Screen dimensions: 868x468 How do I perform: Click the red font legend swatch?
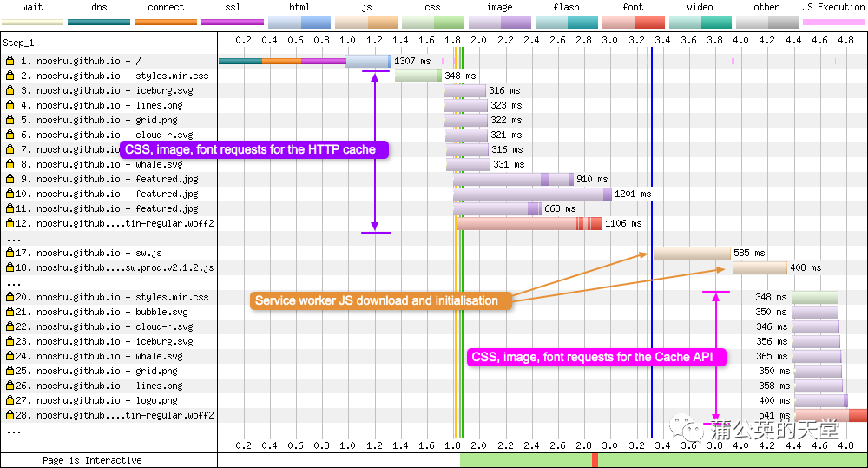click(634, 23)
